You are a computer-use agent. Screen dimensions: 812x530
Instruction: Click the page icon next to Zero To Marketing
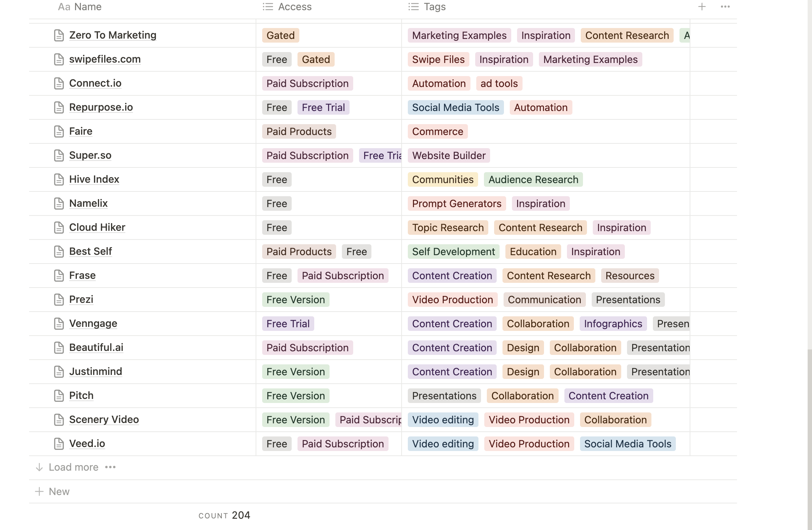point(59,35)
